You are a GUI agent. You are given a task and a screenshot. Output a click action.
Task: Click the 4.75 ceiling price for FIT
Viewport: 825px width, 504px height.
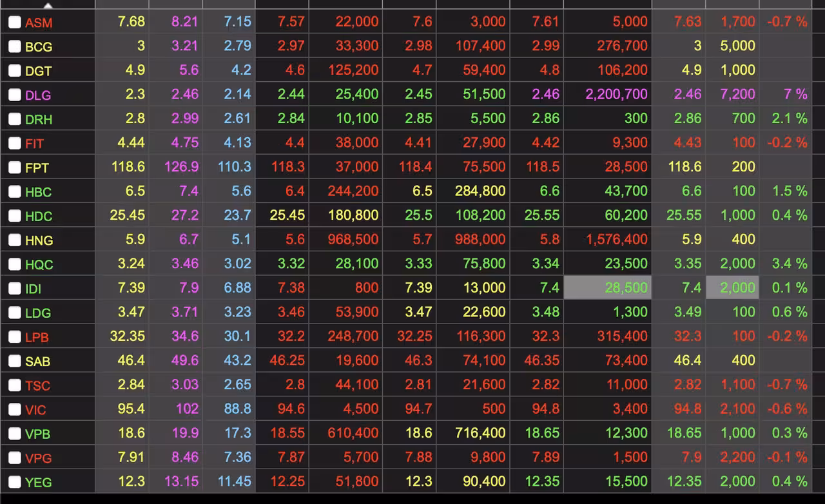pos(184,142)
